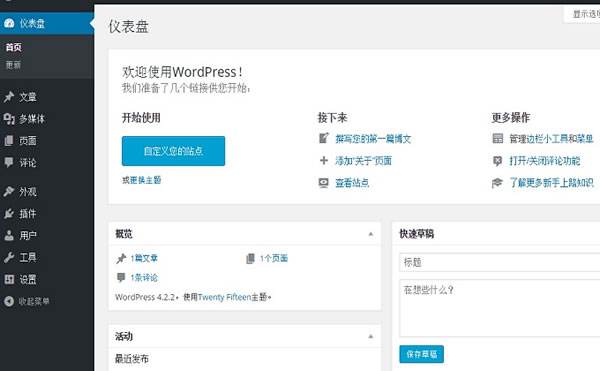The height and width of the screenshot is (371, 600).
Task: Open the 了解更多新手上路知识 link
Action: pos(551,183)
